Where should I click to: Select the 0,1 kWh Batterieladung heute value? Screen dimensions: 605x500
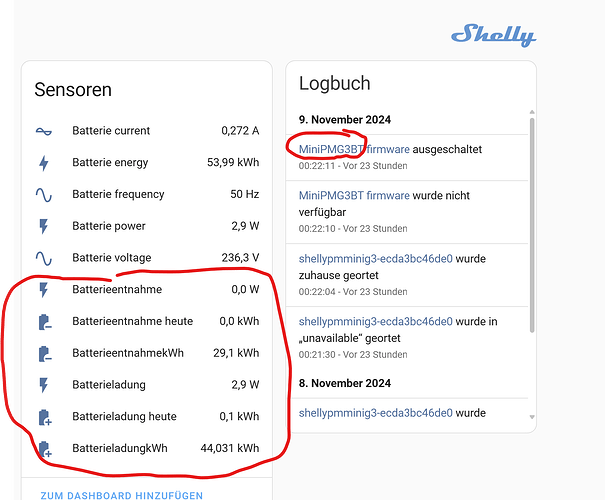[x=239, y=416]
